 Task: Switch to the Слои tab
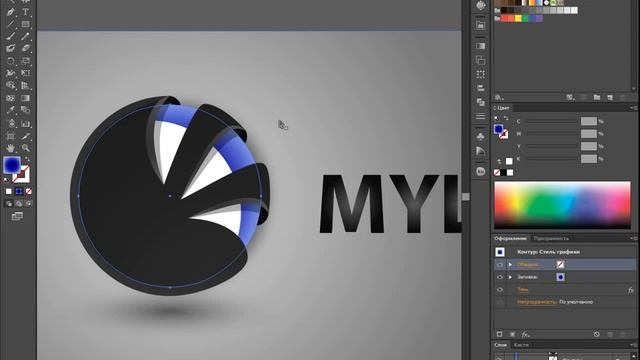[x=501, y=345]
